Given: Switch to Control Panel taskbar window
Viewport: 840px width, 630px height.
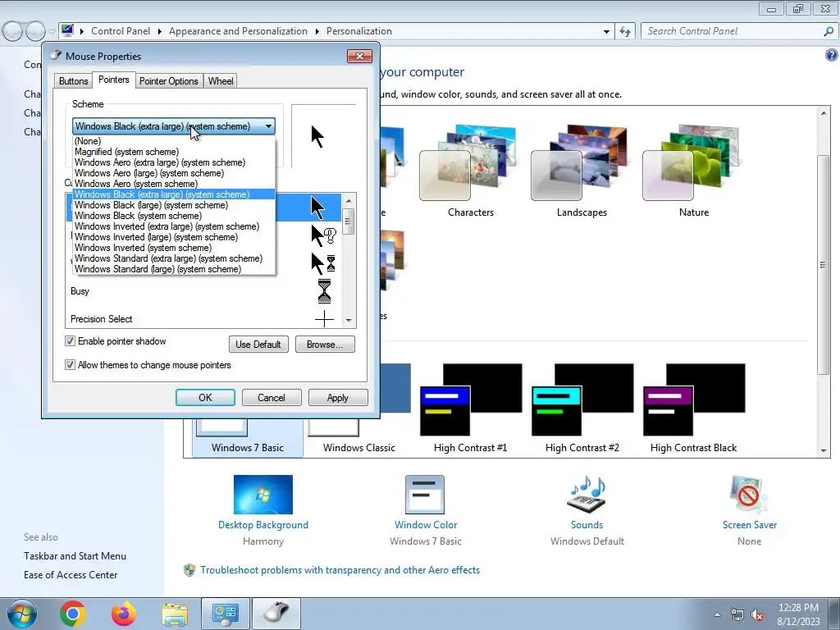Looking at the screenshot, I should coord(225,614).
